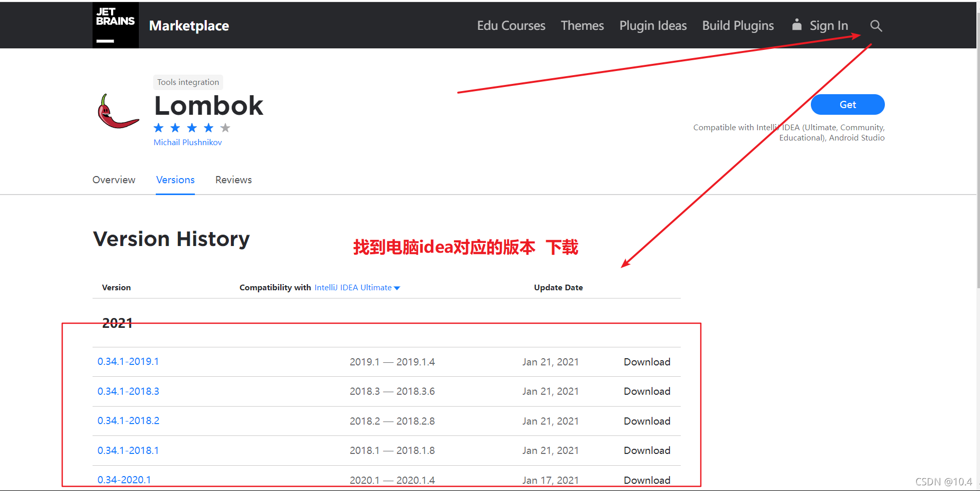The height and width of the screenshot is (491, 980).
Task: Download version 0.34.1-2018.1
Action: click(x=647, y=450)
